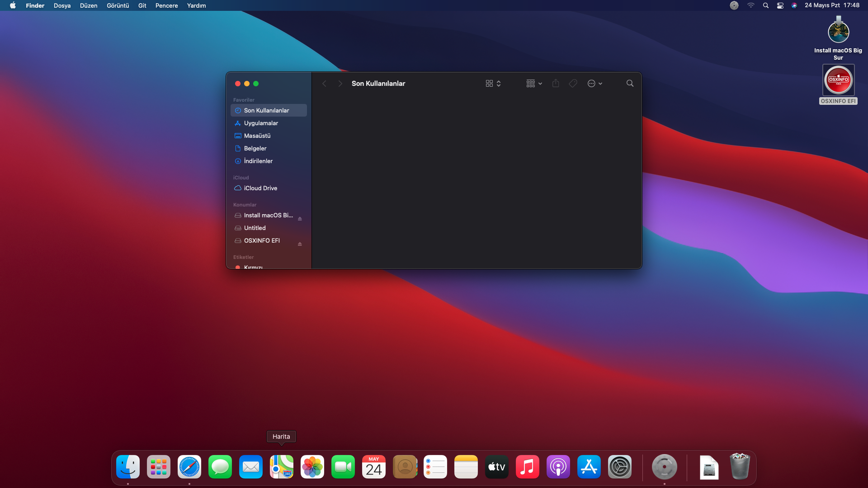Open the Finder application menu
Viewport: 868px width, 488px height.
point(35,5)
